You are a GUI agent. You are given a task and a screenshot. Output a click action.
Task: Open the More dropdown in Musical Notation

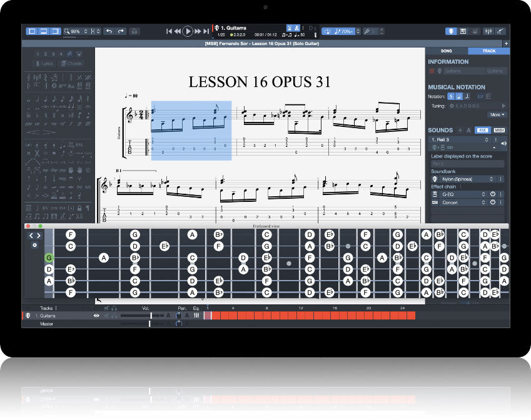497,115
